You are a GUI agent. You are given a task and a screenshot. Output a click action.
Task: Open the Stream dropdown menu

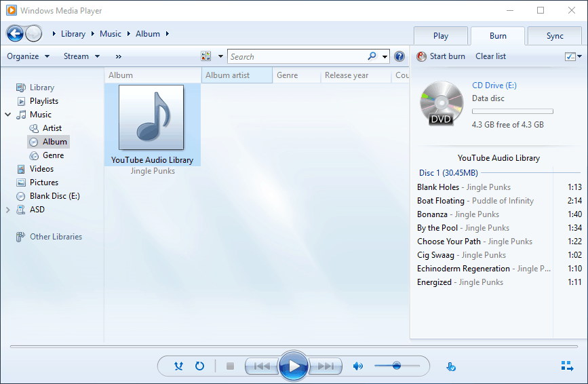[81, 56]
